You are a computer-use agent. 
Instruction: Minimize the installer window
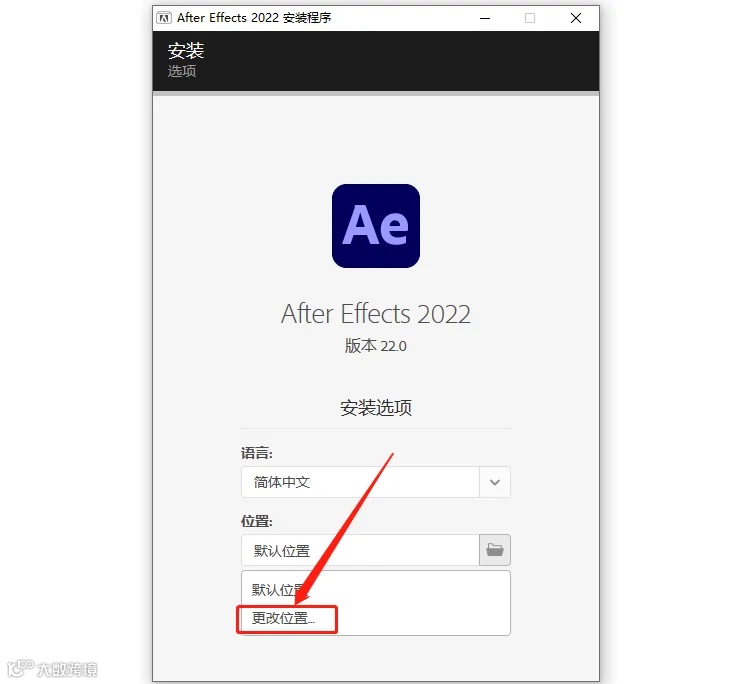point(485,18)
